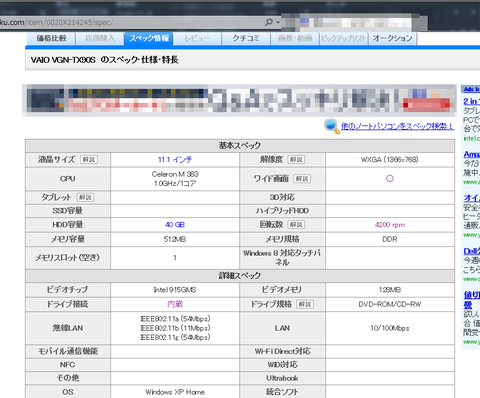This screenshot has width=480, height=398.
Task: Select the WXGA (1366x768) resolution value
Action: point(390,160)
